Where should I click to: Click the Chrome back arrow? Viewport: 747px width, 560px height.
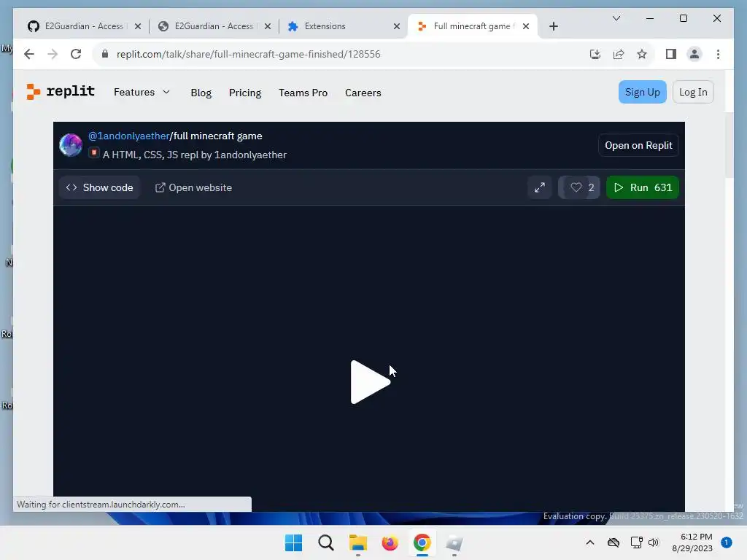29,54
